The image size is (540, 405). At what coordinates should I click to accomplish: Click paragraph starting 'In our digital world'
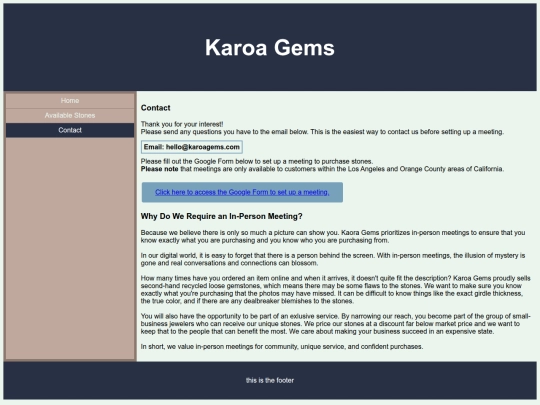click(x=333, y=259)
